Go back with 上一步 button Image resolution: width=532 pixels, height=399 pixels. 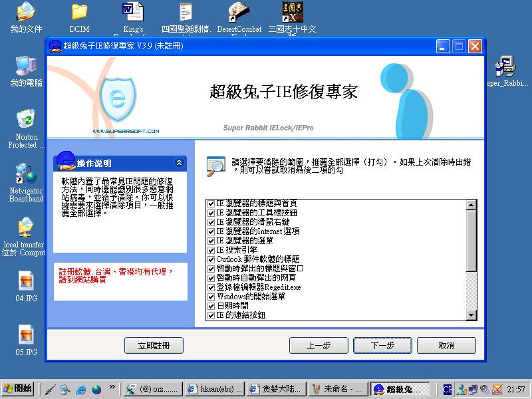pos(319,345)
